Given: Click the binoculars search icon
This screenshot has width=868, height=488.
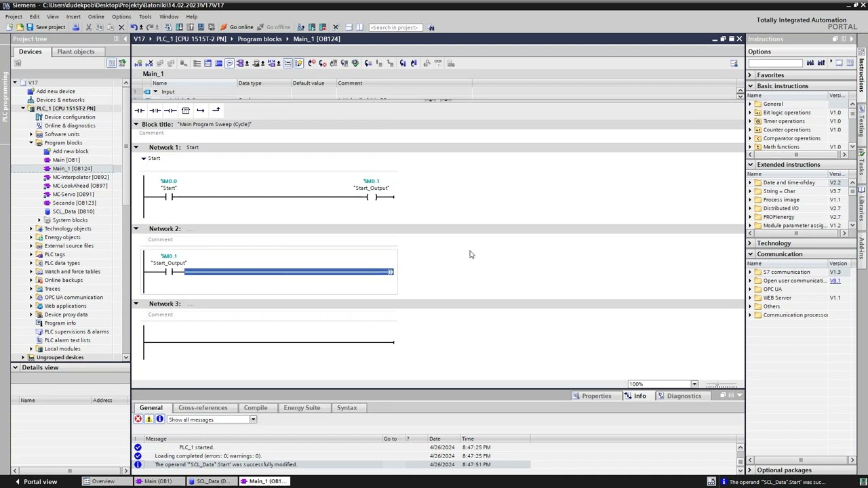Looking at the screenshot, I should [431, 27].
